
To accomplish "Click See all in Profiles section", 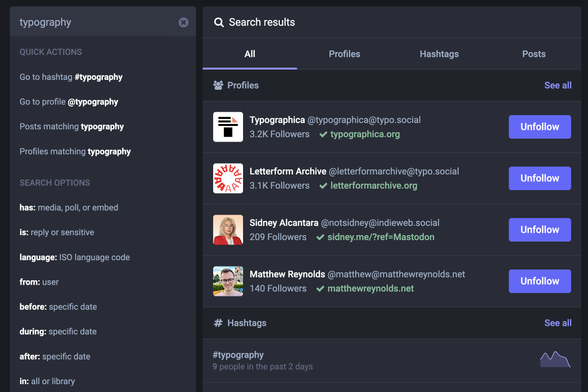I will [x=558, y=85].
